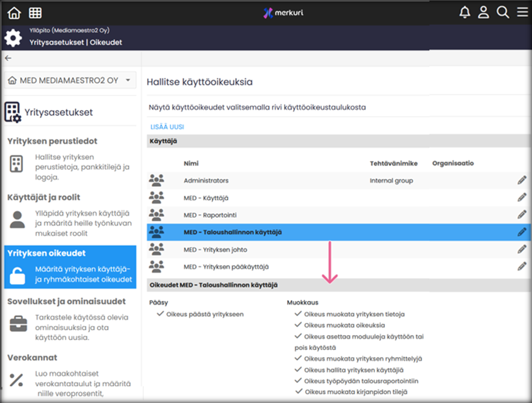Toggle 'Oikeus muokata oikeuksia' permission
This screenshot has width=532, height=403.
(x=299, y=325)
